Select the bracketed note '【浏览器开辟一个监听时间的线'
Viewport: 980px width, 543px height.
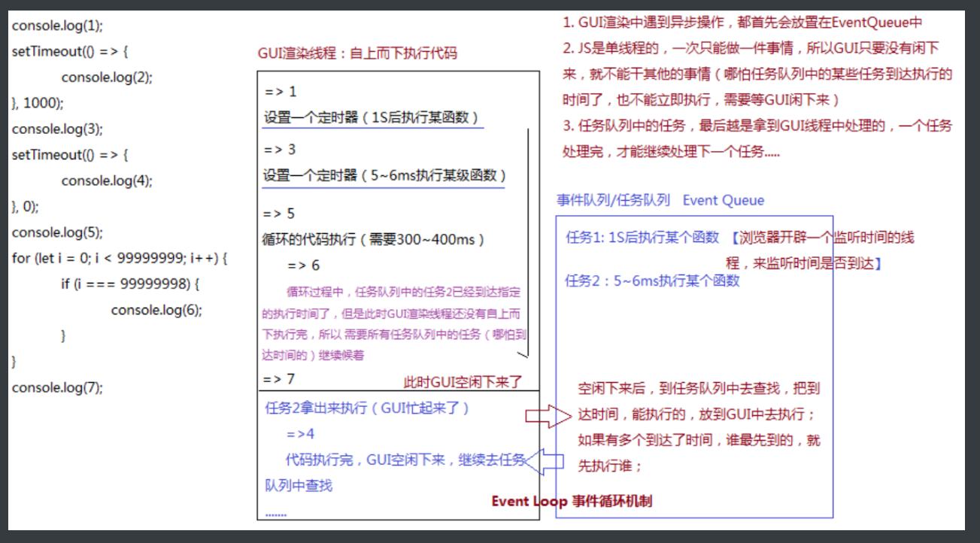(821, 238)
